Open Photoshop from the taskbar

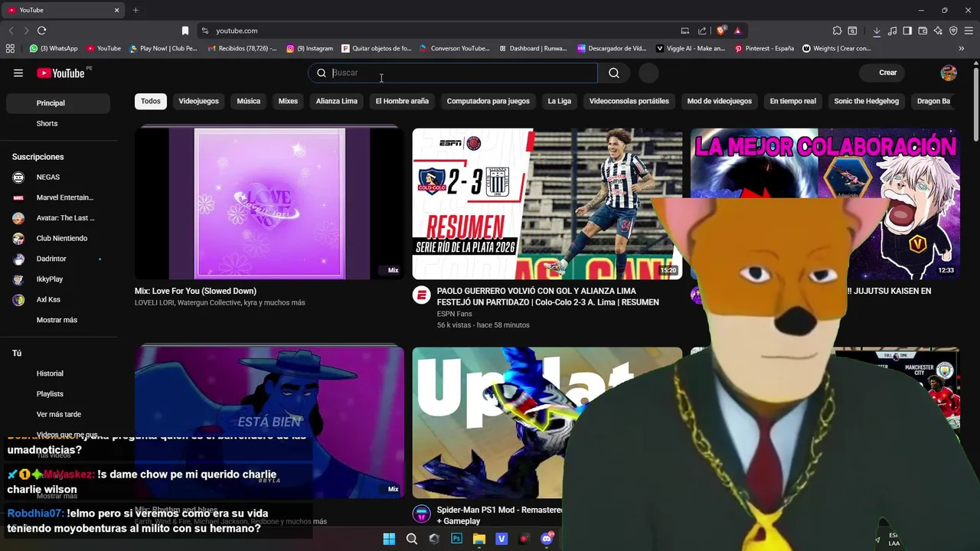click(x=456, y=539)
